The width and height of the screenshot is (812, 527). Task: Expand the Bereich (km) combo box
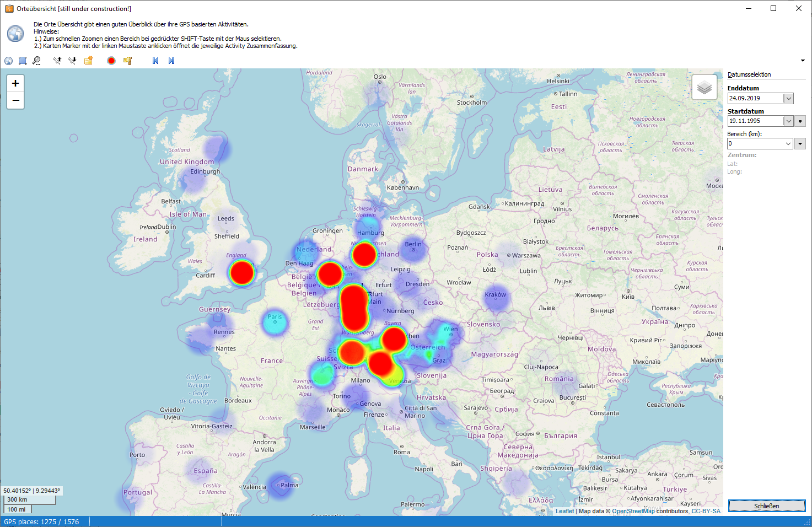click(x=788, y=143)
